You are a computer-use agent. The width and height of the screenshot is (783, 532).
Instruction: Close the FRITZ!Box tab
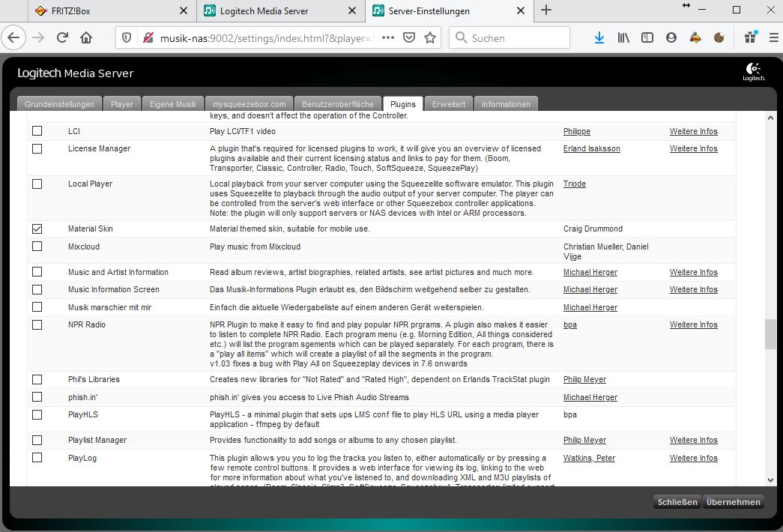184,10
